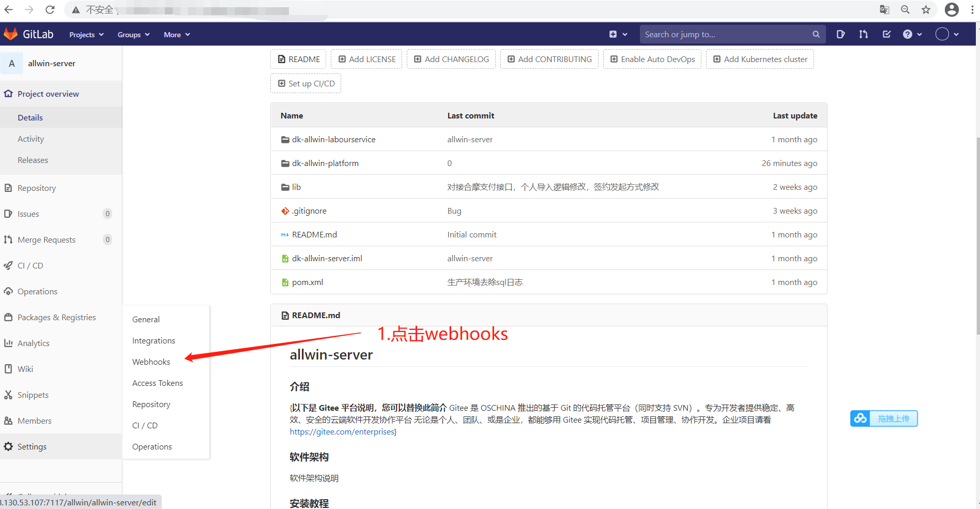
Task: Open the pom.xml file
Action: (308, 282)
